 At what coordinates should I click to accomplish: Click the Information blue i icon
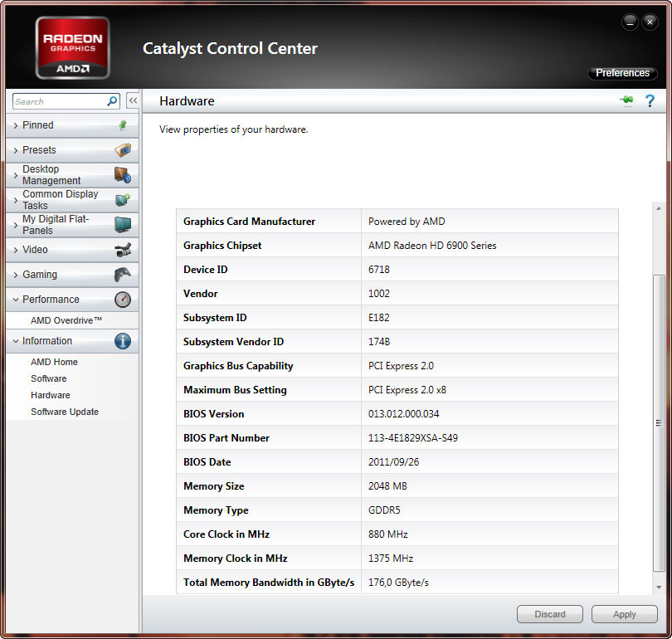(123, 341)
